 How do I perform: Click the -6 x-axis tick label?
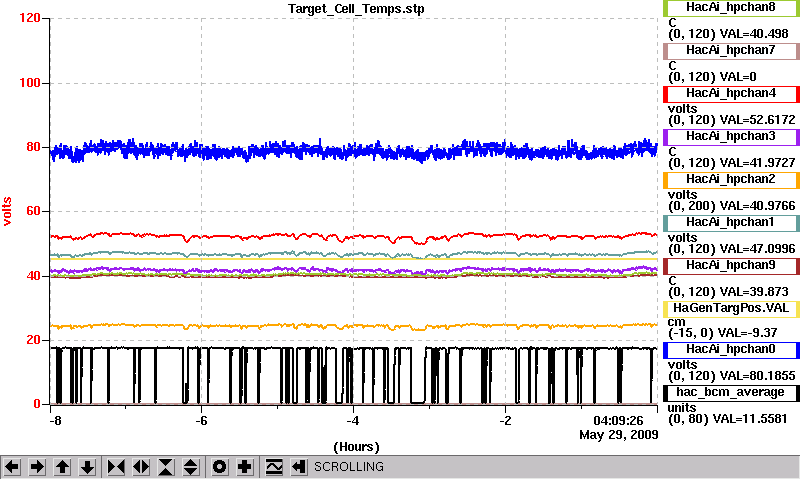201,421
